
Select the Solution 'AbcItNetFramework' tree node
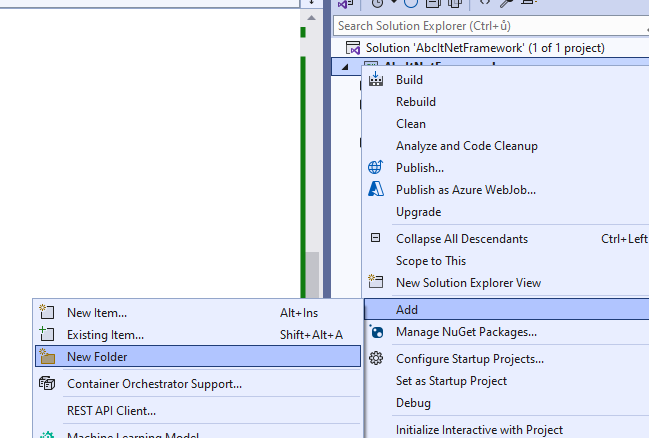484,48
